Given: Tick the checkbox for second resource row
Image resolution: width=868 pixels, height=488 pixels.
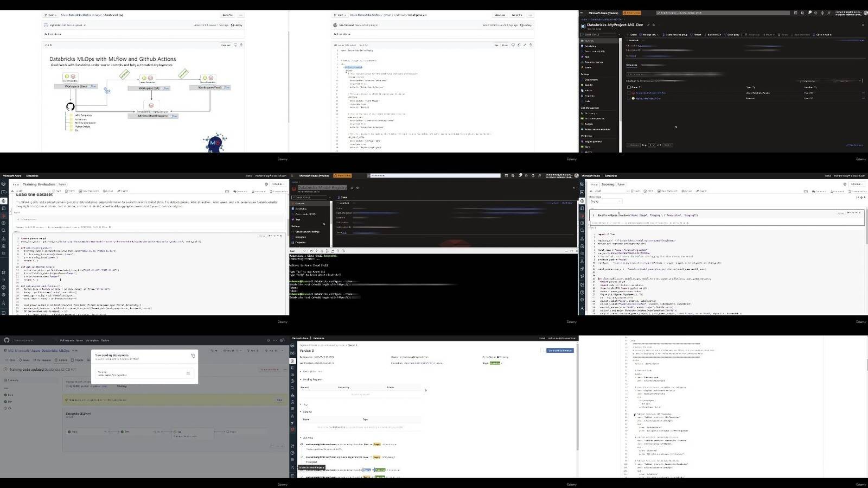Looking at the screenshot, I should 629,98.
